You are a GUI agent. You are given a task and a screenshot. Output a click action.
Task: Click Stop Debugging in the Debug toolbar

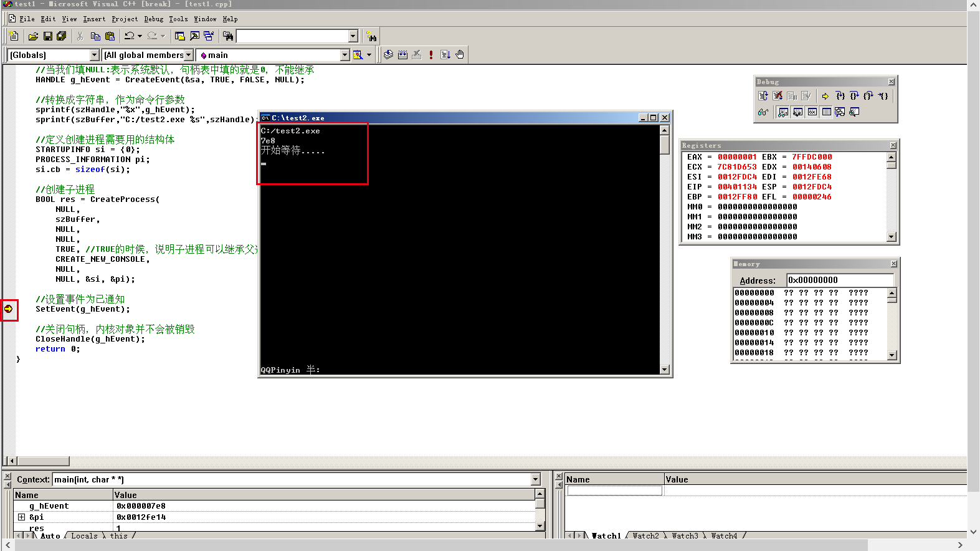coord(778,96)
